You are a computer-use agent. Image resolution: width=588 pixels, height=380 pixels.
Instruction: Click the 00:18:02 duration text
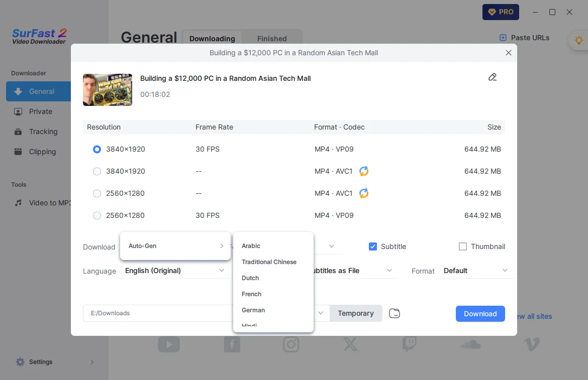pos(155,95)
